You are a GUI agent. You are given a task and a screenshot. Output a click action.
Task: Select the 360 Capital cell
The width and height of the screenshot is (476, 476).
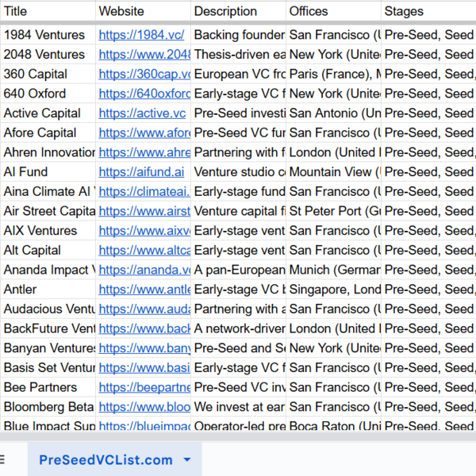(x=48, y=74)
